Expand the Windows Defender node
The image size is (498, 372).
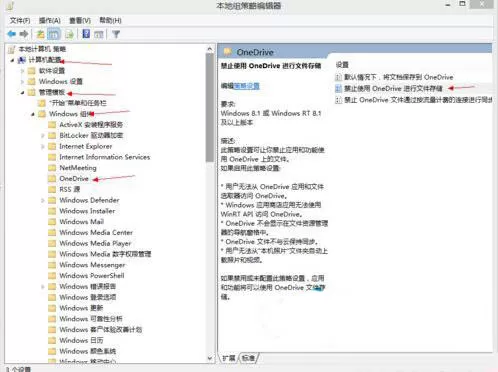pyautogui.click(x=43, y=200)
